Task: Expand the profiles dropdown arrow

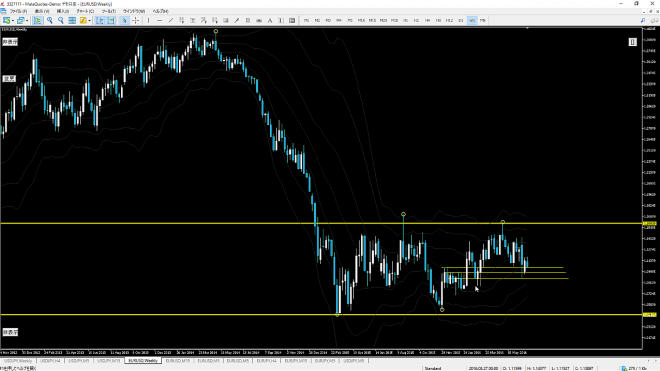Action: [27, 21]
